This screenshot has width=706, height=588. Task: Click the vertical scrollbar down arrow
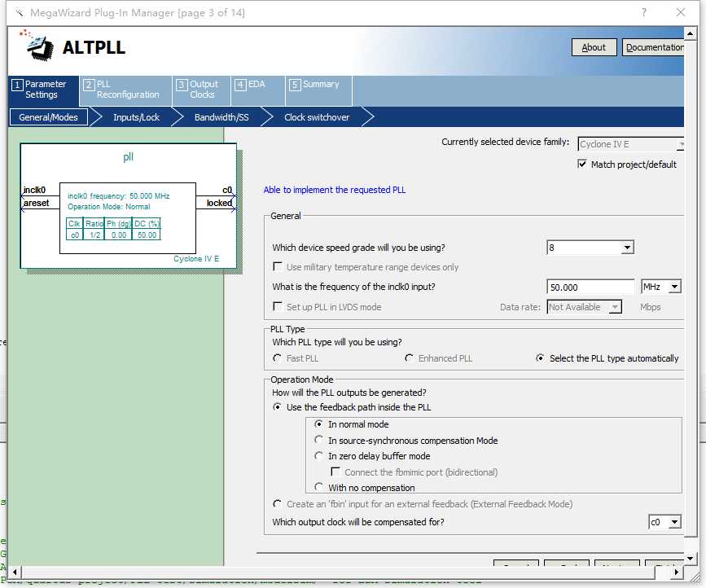coord(691,559)
